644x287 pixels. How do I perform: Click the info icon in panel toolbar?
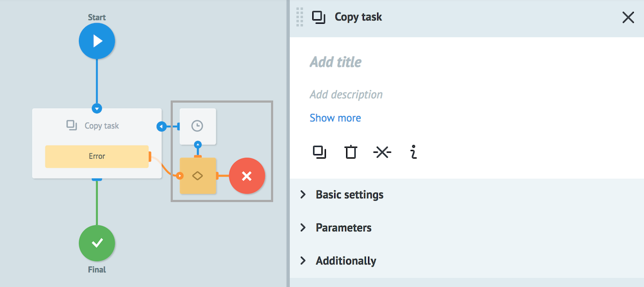coord(413,152)
